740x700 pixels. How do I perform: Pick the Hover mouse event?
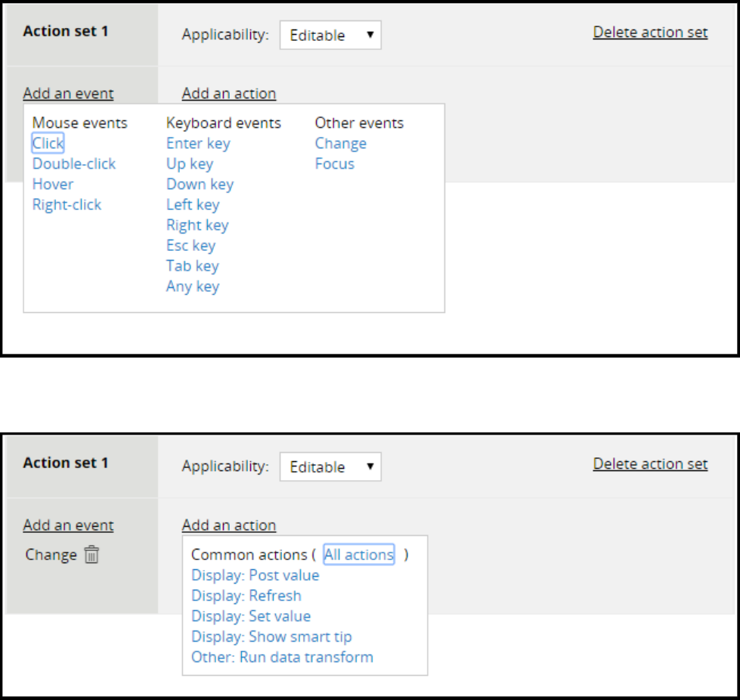[x=53, y=184]
